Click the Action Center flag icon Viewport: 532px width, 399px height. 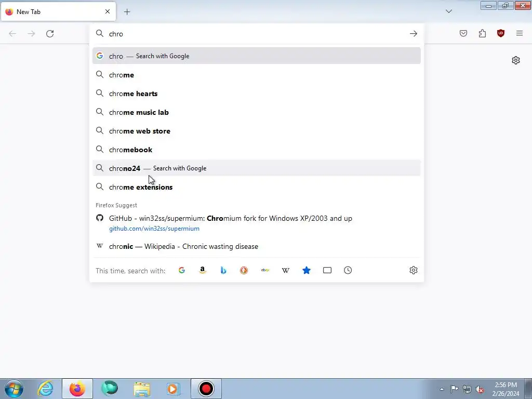pos(454,389)
